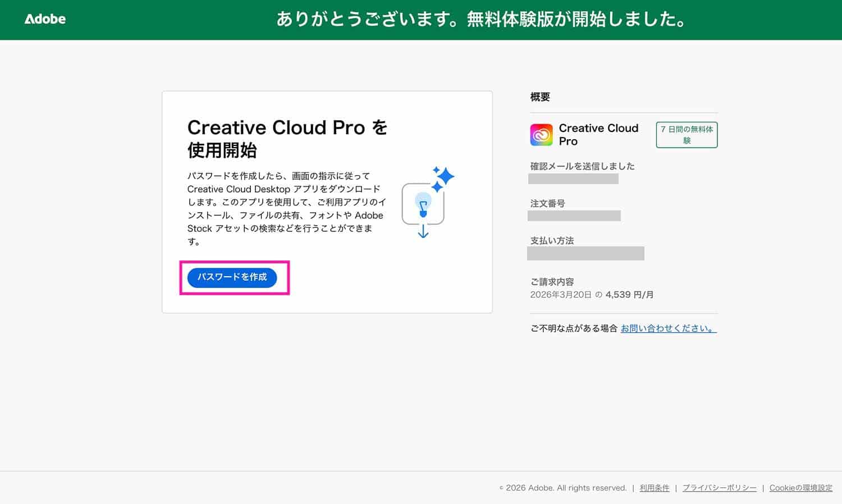Open the 利用条件 footer link
Screen dimensions: 842x504
click(655, 488)
